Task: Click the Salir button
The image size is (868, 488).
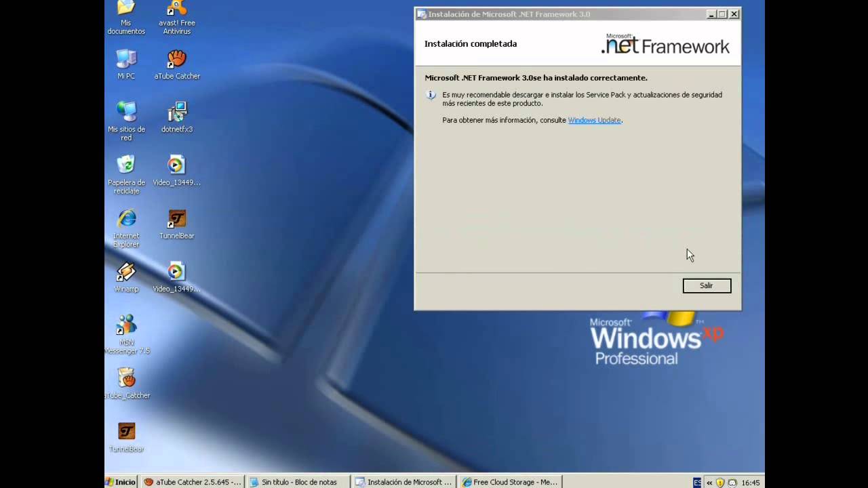Action: 707,286
